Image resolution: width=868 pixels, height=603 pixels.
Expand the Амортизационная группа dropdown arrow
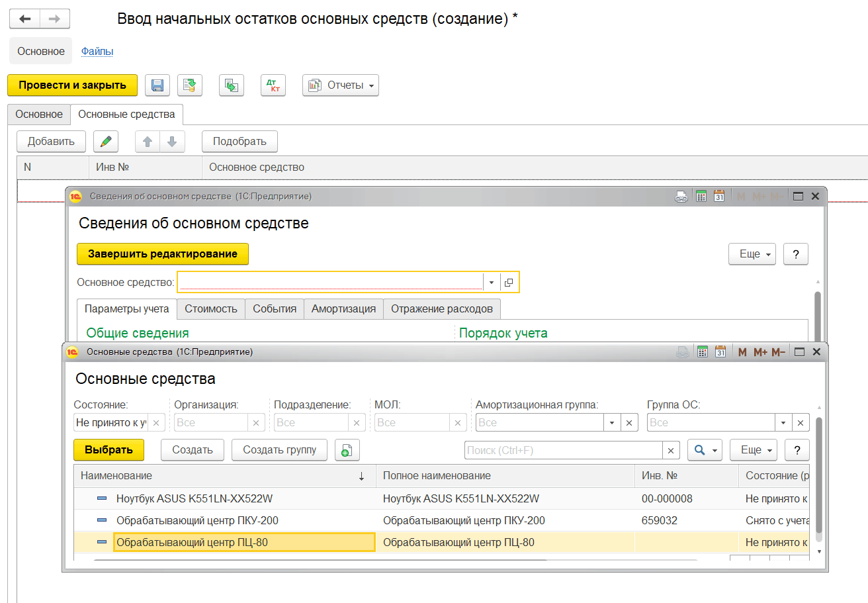tap(612, 422)
